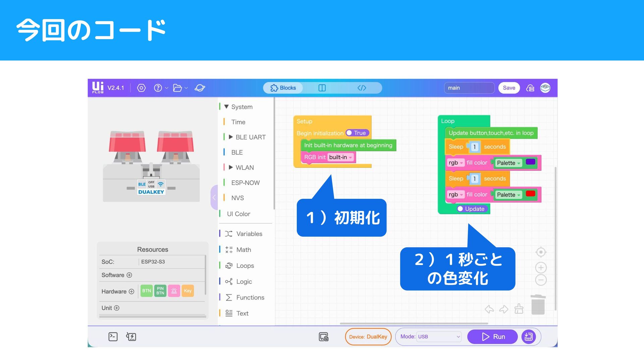Click the red color swatch in fill block
Viewport: 644px width, 363px height.
click(530, 194)
